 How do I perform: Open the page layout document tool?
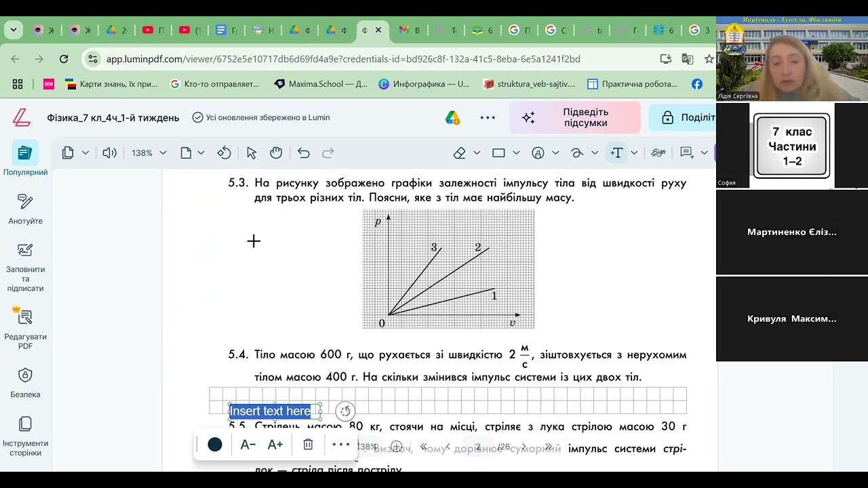click(x=186, y=153)
